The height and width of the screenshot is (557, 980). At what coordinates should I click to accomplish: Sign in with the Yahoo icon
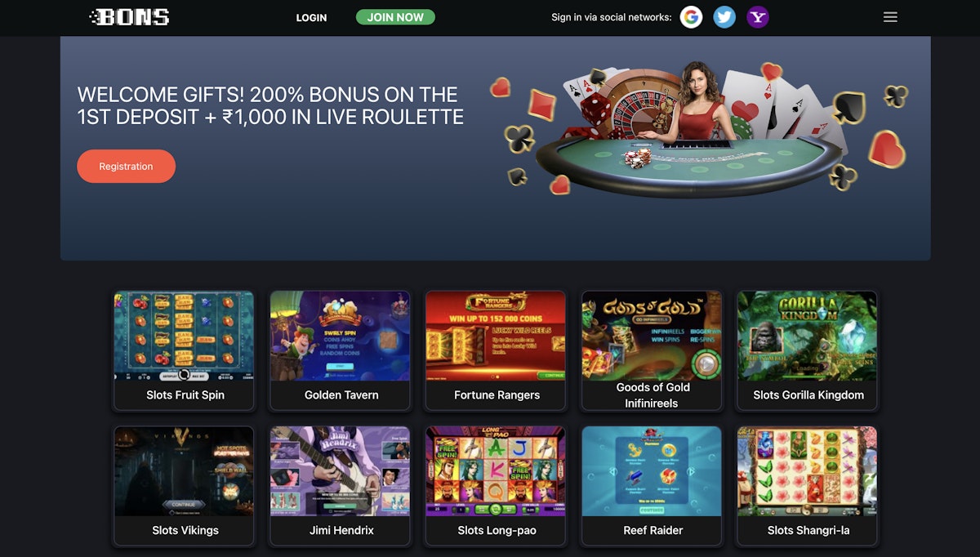[x=758, y=17]
